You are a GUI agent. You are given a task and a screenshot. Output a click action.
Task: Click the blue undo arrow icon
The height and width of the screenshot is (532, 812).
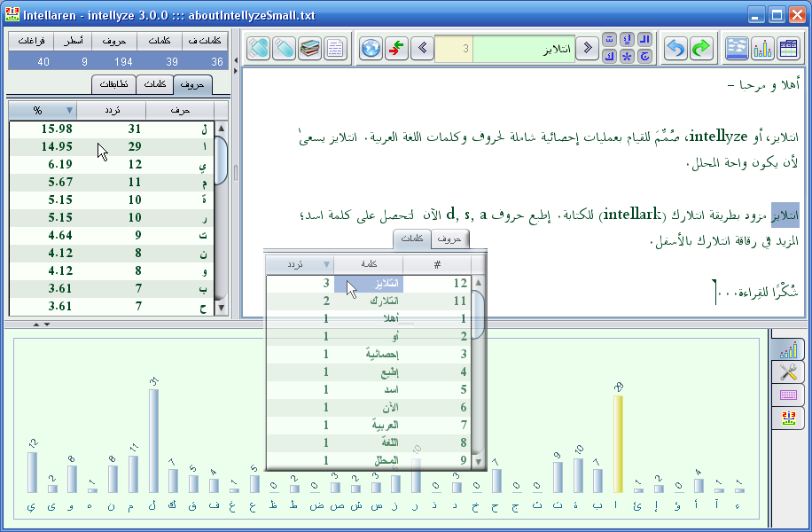pyautogui.click(x=675, y=49)
